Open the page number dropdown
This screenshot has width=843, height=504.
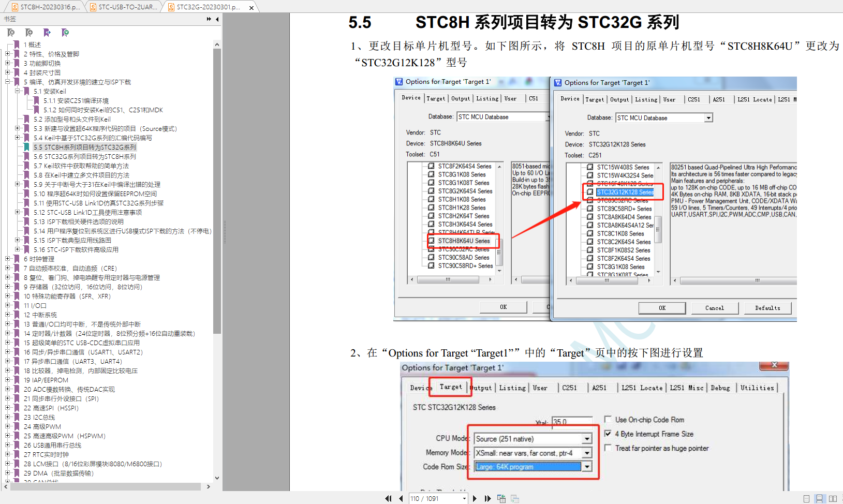click(x=464, y=499)
